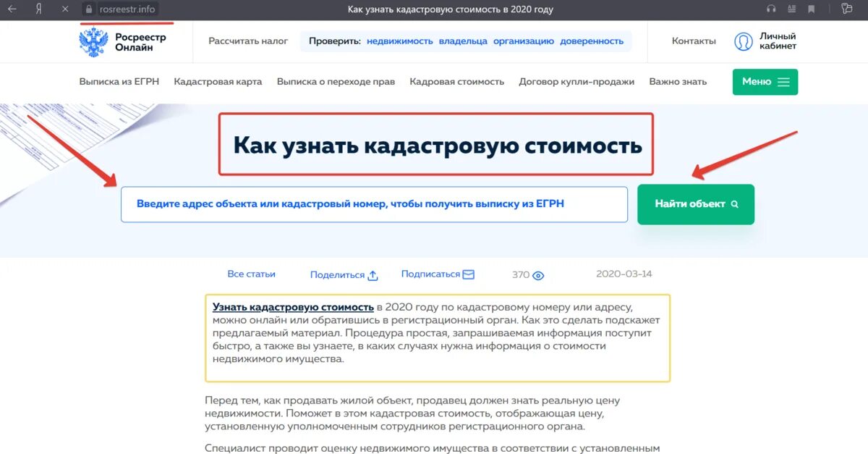Click the eye views icon
Viewport: 868px width, 454px height.
[x=538, y=275]
